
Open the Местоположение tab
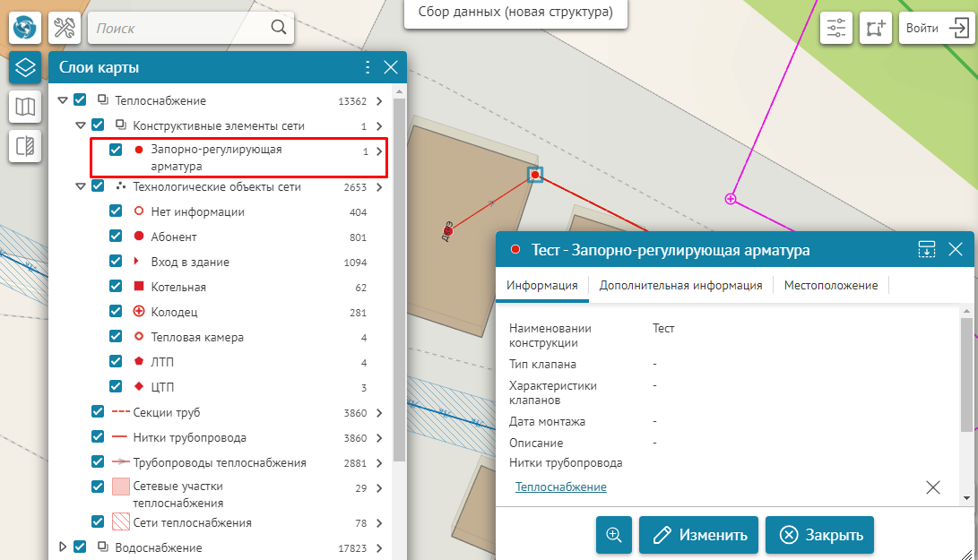[830, 285]
